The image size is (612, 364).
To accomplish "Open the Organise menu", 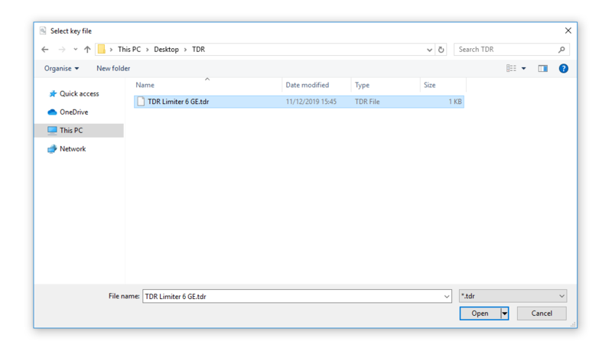I will [61, 68].
